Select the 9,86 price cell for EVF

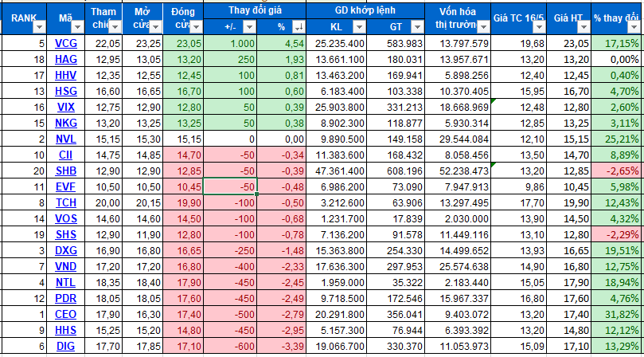pos(519,187)
